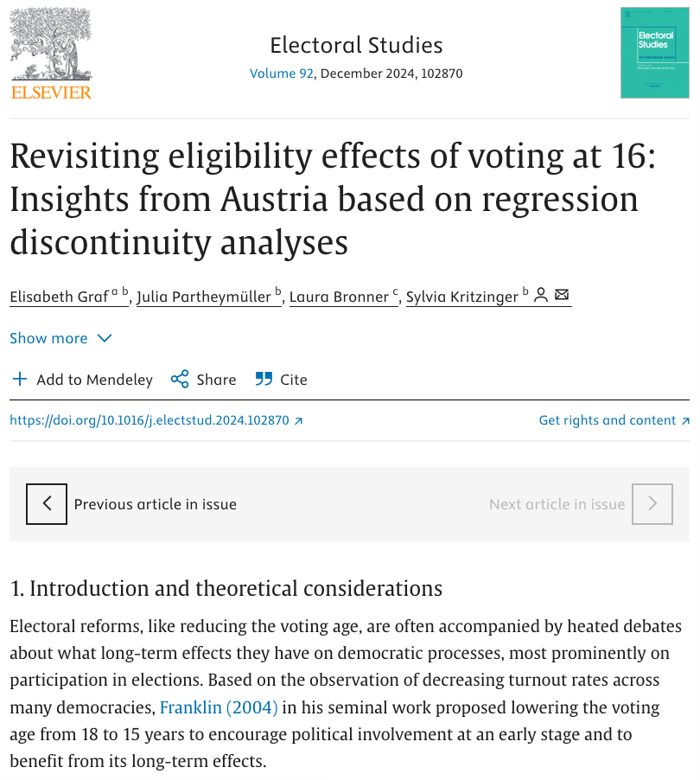700x780 pixels.
Task: Open the DOI link for the article
Action: (149, 420)
